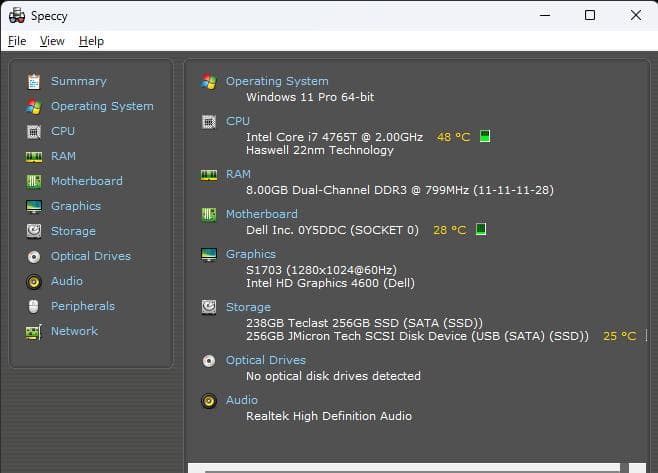Open the RAM heading link in summary
The width and height of the screenshot is (658, 473).
(238, 174)
